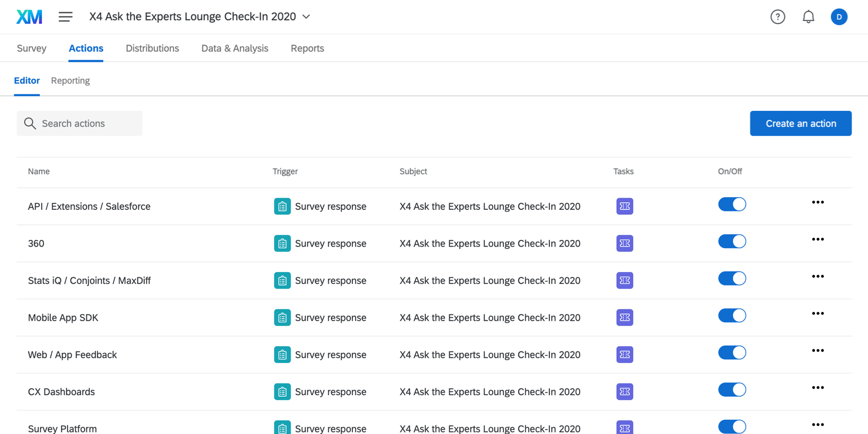Click the Trigger column header
868x434 pixels.
point(285,172)
